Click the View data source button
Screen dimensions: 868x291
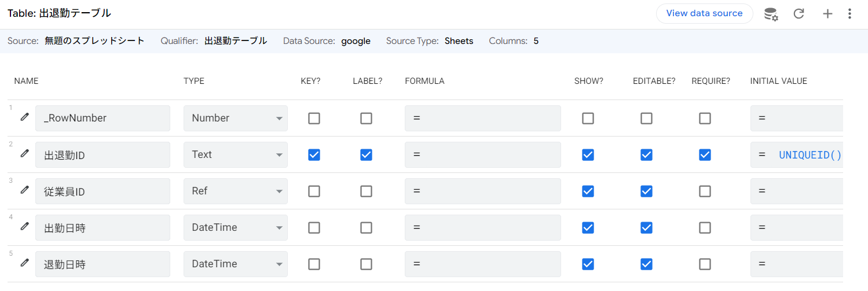(704, 13)
